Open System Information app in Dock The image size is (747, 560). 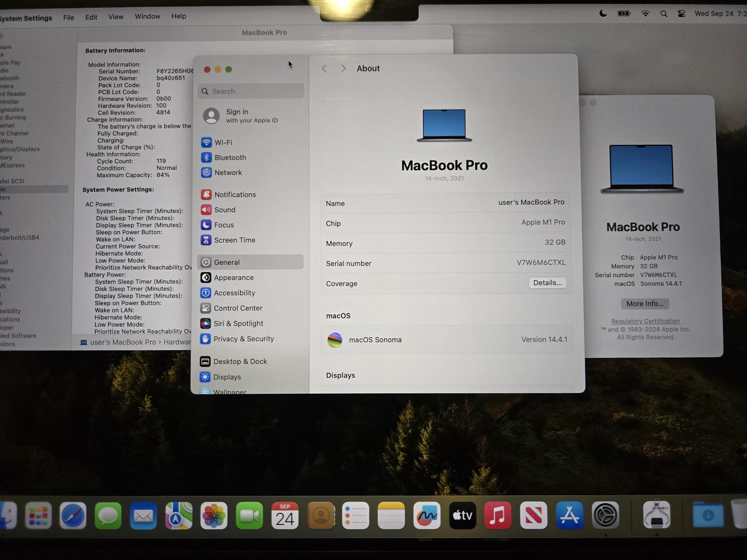coord(656,514)
